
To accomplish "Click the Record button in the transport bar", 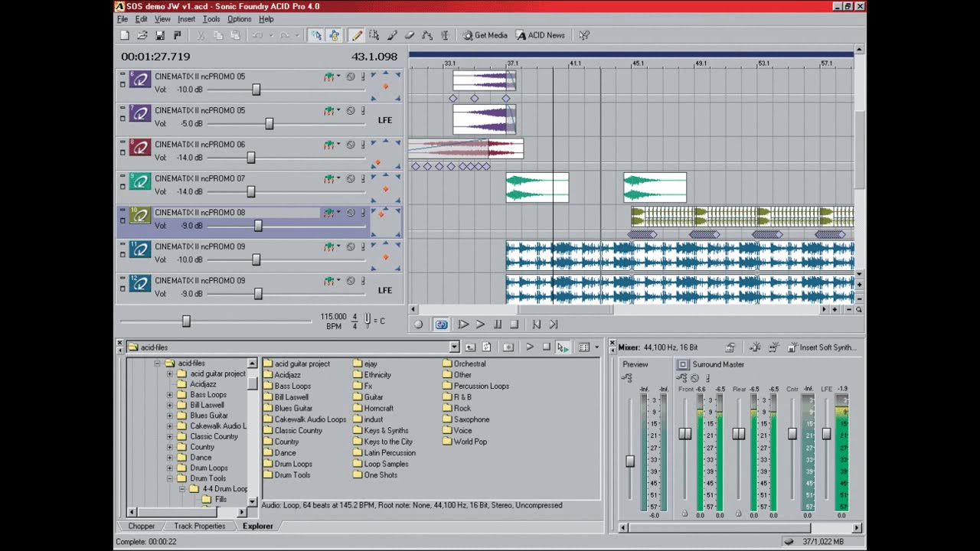I will tap(418, 324).
